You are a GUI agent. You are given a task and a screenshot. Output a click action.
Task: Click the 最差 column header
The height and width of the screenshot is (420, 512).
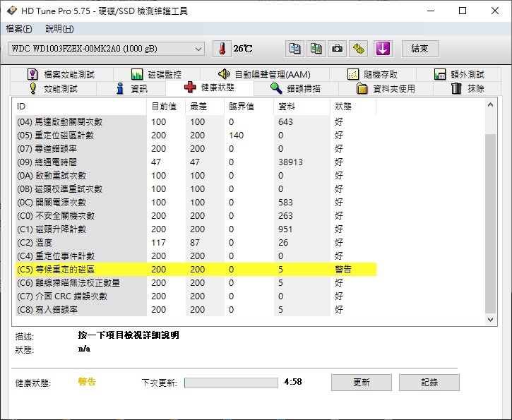click(x=205, y=107)
